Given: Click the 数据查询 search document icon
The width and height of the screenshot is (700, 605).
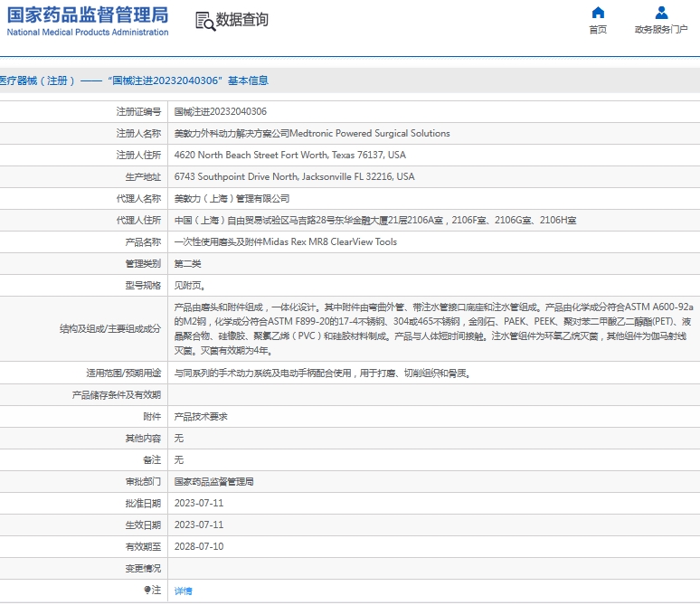Looking at the screenshot, I should 205,21.
